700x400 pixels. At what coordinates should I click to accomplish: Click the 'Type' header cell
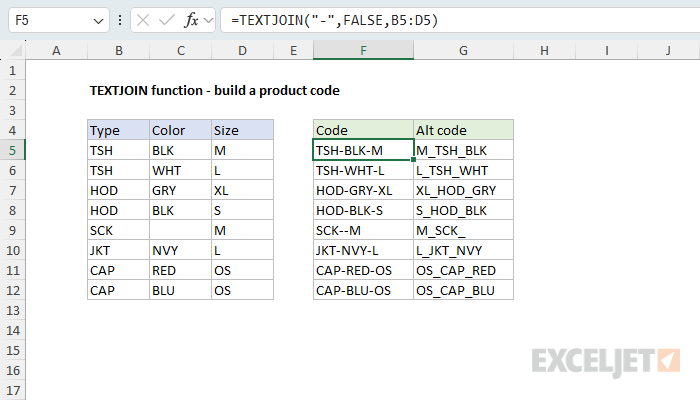[118, 130]
